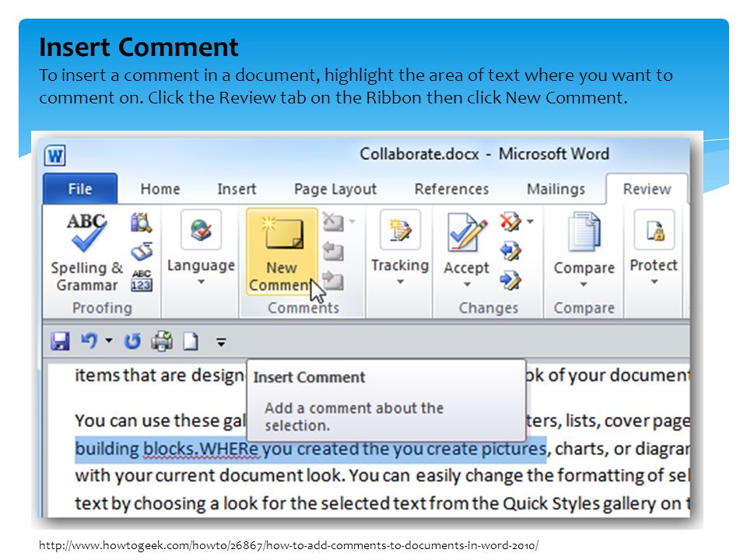Undo the last action

coord(89,341)
